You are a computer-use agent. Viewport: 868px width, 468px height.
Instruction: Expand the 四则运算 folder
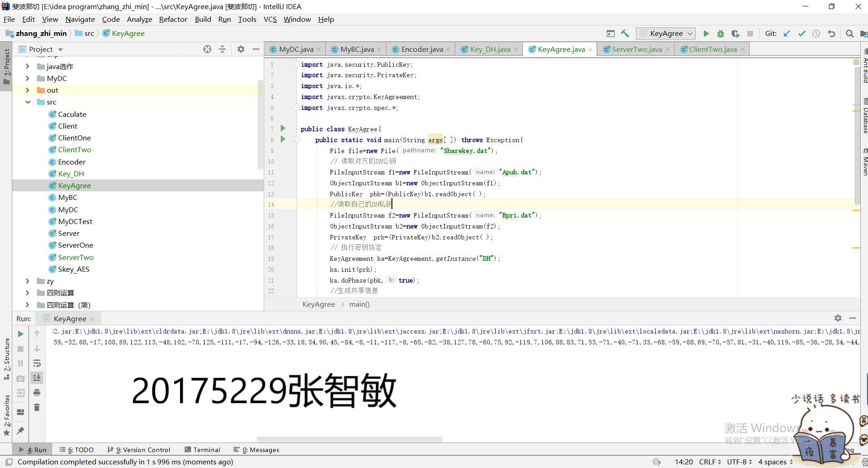(27, 293)
